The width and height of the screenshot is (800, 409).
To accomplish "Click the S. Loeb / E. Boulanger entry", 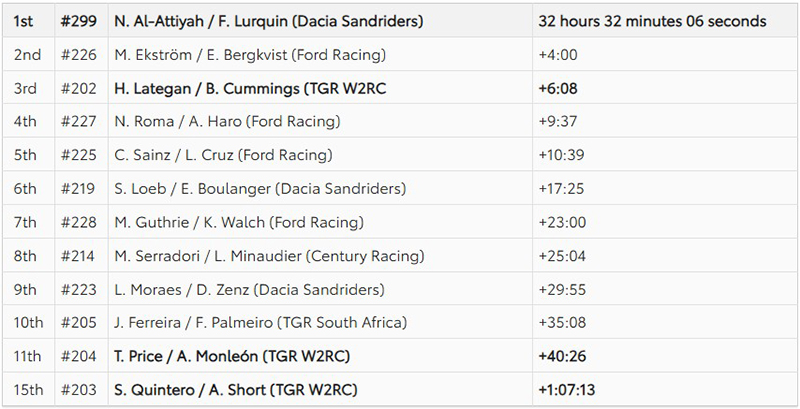I will pyautogui.click(x=260, y=188).
